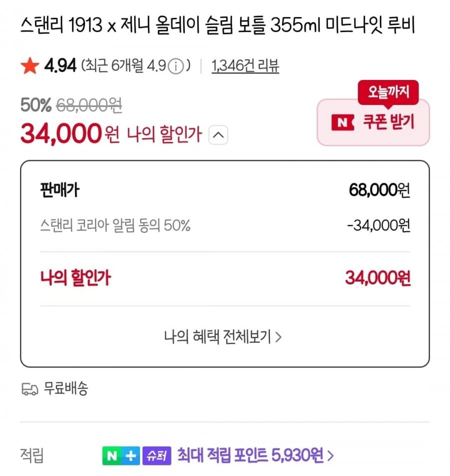Click the delivery truck icon
Screen dimensions: 450x476
click(30, 389)
